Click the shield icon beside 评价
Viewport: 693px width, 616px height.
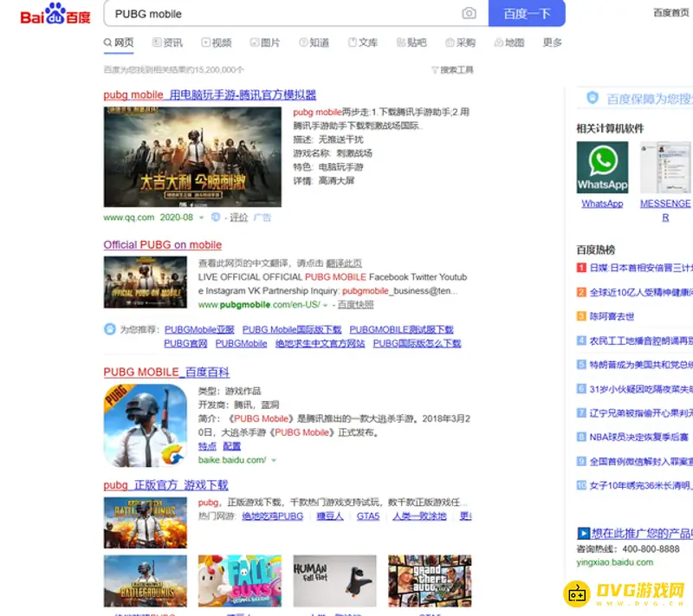[x=216, y=217]
